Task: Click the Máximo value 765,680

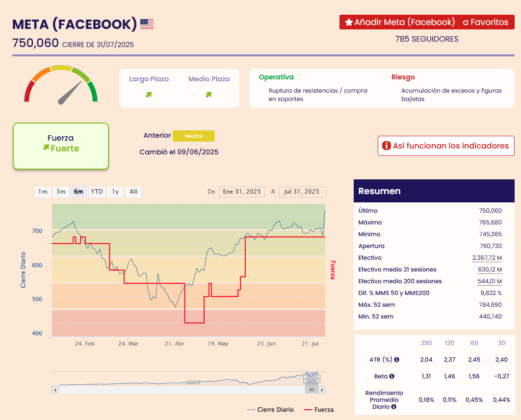Action: pyautogui.click(x=491, y=222)
